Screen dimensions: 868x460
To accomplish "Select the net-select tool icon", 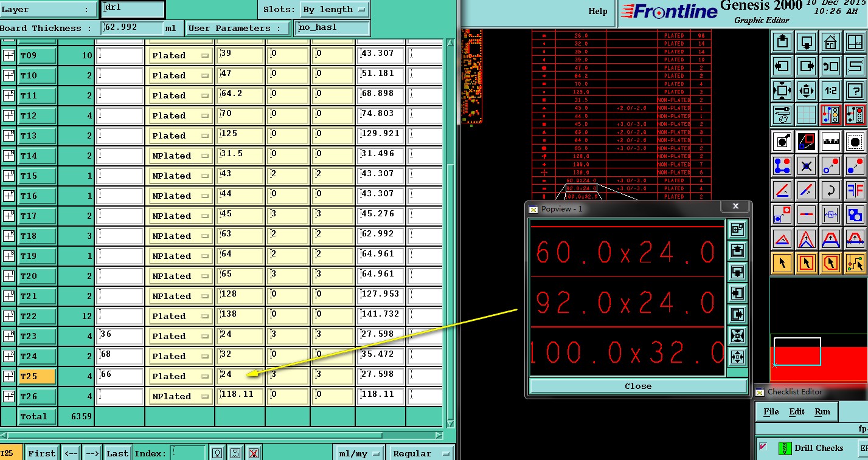I will pyautogui.click(x=855, y=263).
